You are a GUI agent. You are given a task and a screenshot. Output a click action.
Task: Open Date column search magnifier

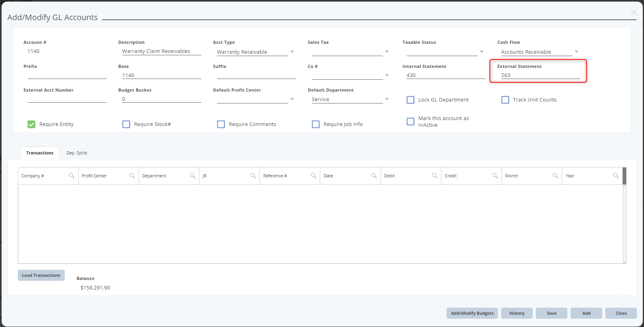pyautogui.click(x=374, y=176)
